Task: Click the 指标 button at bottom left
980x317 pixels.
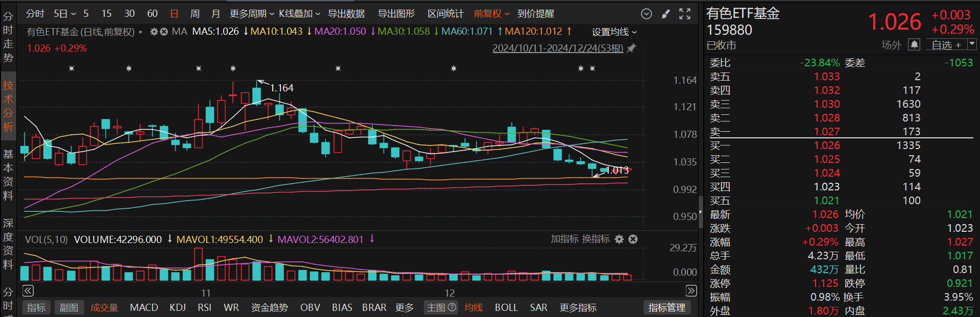Action: pyautogui.click(x=36, y=307)
